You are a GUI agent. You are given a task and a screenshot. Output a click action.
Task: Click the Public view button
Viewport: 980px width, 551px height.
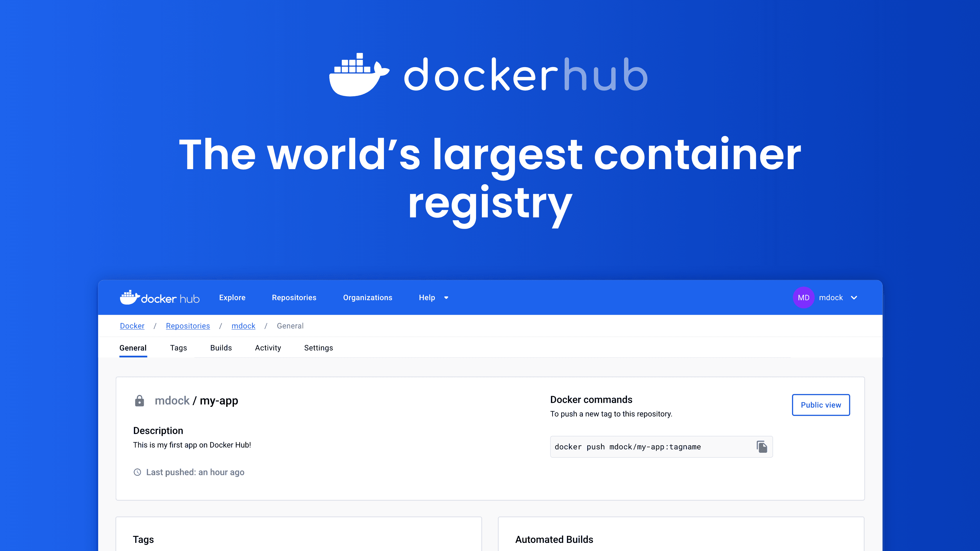coord(821,404)
